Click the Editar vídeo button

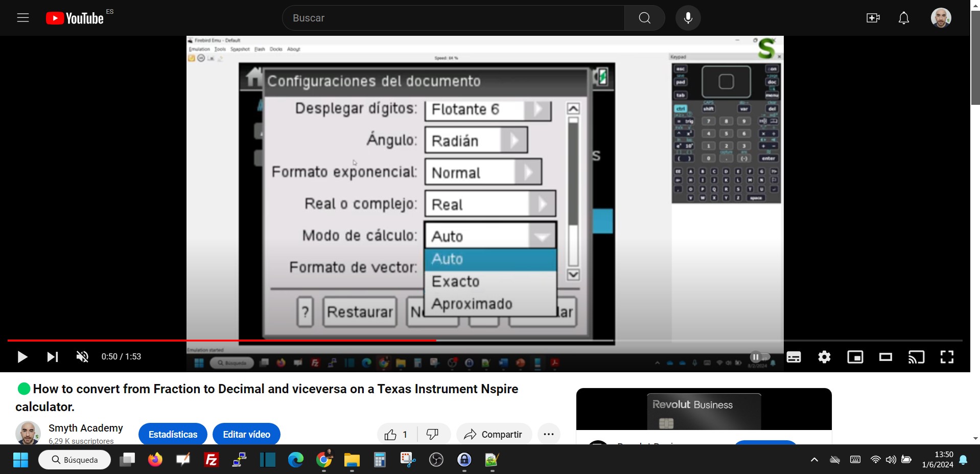[x=246, y=434]
